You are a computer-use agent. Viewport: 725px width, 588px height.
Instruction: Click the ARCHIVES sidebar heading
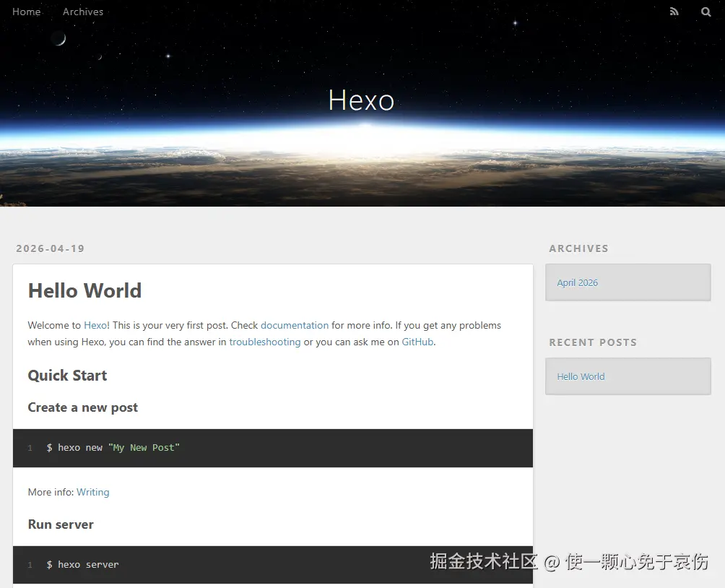tap(578, 248)
